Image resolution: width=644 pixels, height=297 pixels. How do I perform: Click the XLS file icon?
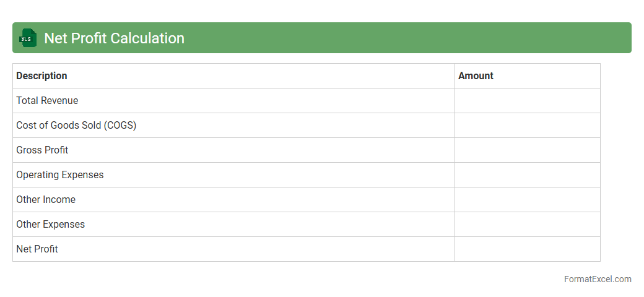click(x=28, y=38)
